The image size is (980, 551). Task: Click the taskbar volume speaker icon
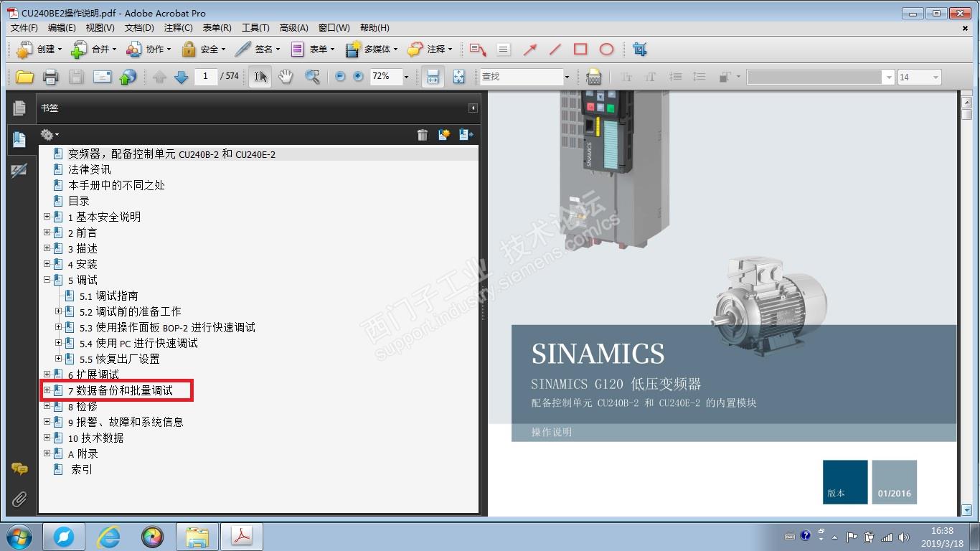[904, 537]
